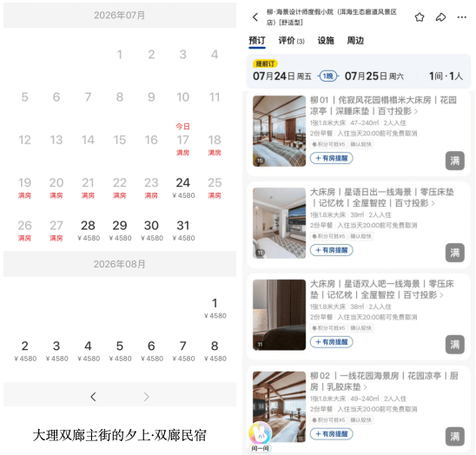Switch to the 设施 tab
Screen dimensions: 476x455
[x=326, y=41]
